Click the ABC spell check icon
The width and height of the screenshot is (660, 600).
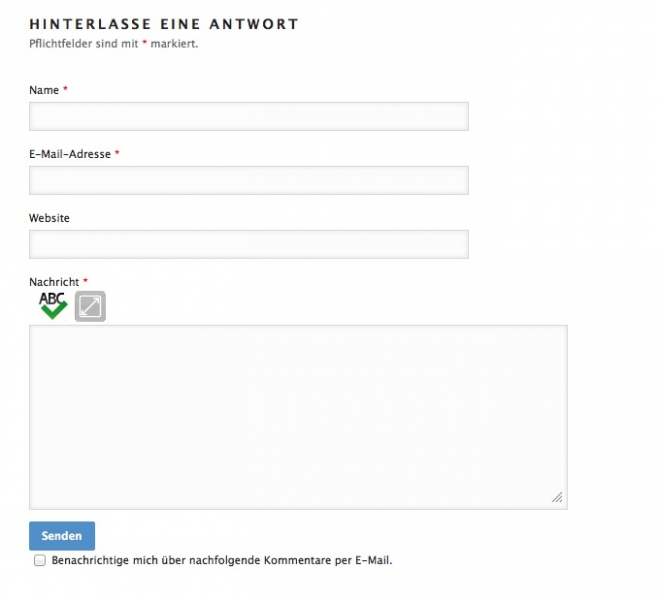(x=53, y=306)
